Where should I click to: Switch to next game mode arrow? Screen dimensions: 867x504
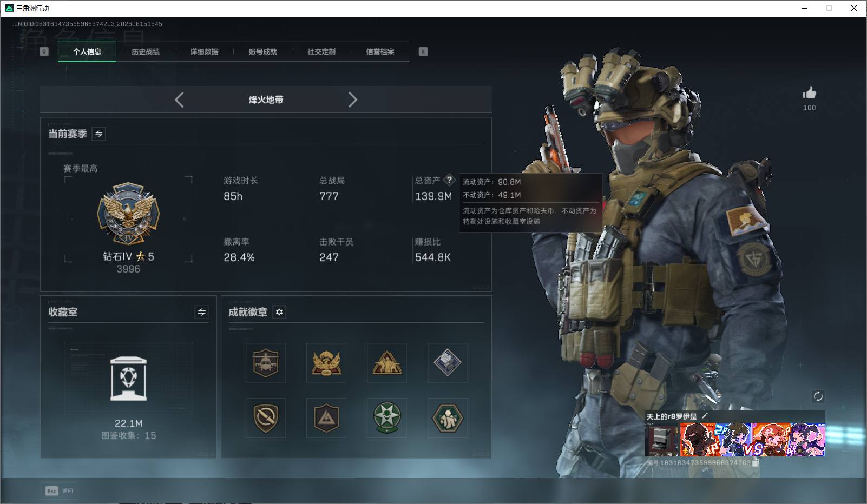tap(353, 100)
